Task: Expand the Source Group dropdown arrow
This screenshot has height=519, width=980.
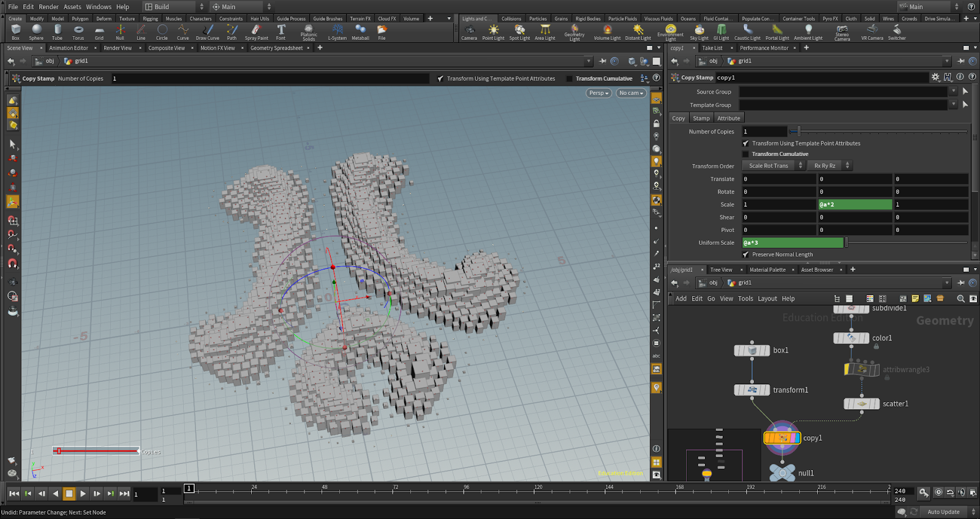Action: point(953,91)
